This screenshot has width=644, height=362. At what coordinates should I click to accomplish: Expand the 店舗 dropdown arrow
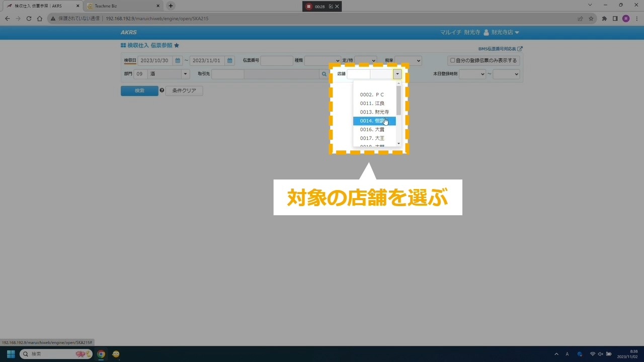[x=397, y=74]
